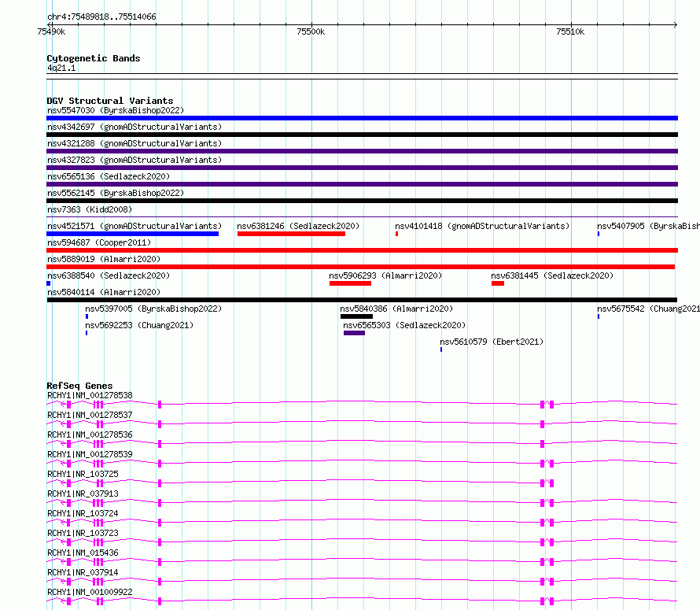700x610 pixels.
Task: Open nsv5840114 (Almarri2020) label
Action: tap(104, 292)
